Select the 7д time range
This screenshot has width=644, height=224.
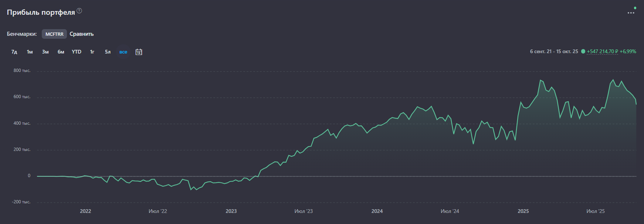tap(14, 52)
